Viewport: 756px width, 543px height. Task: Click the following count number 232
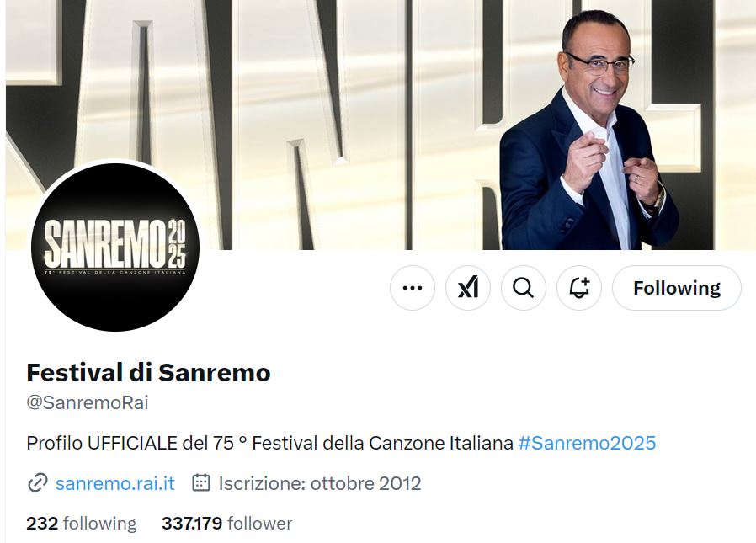click(x=42, y=524)
